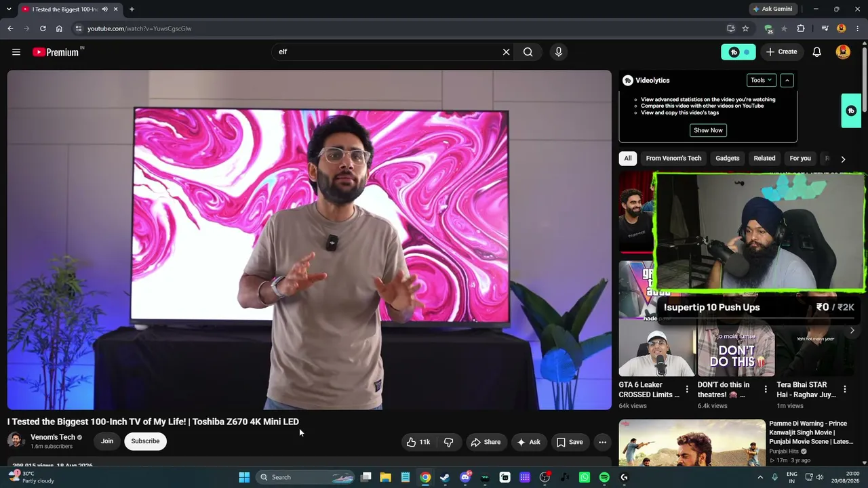Select the From Venom's Tech chip
868x488 pixels.
(x=673, y=159)
